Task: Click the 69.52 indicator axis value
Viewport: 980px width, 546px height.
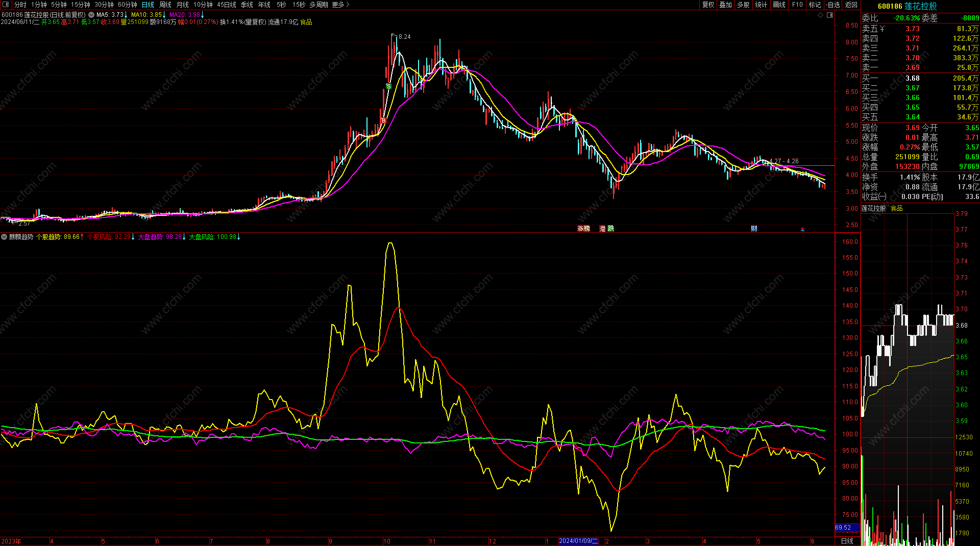Action: 843,528
